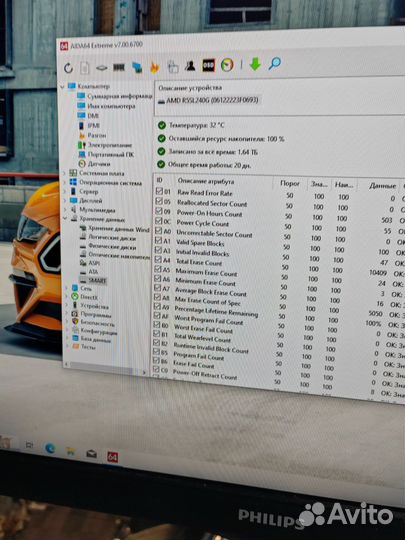Expand the DirectX tree node
This screenshot has width=405, height=540.
(66, 297)
